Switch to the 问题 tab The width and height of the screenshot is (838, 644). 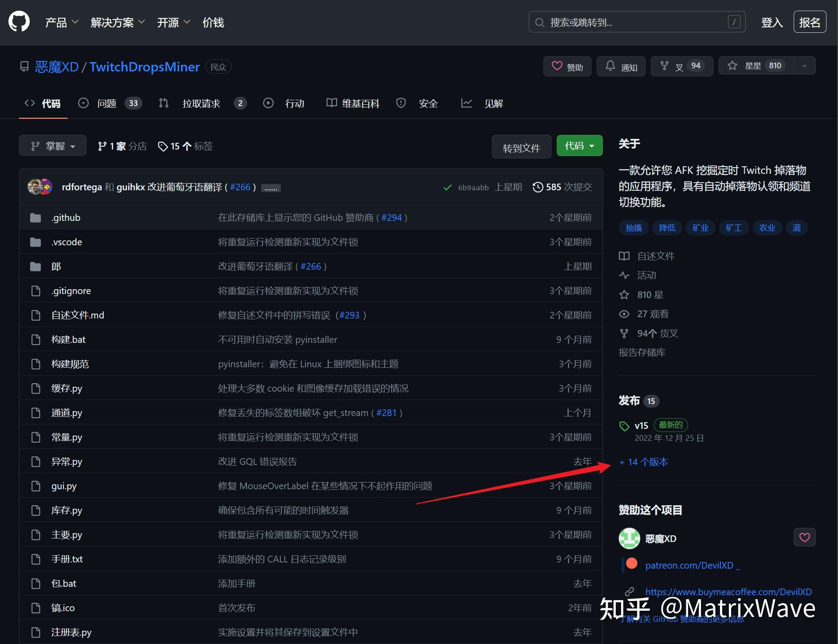(x=110, y=104)
